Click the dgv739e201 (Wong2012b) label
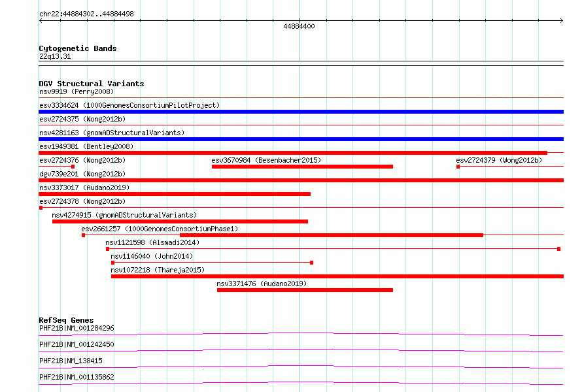 pos(82,174)
